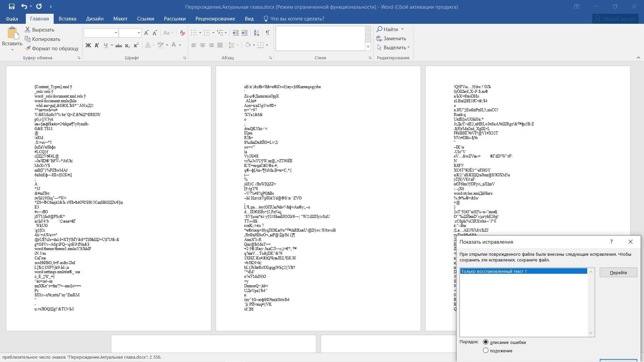Click the Italic К button
644x362 pixels.
[x=97, y=45]
